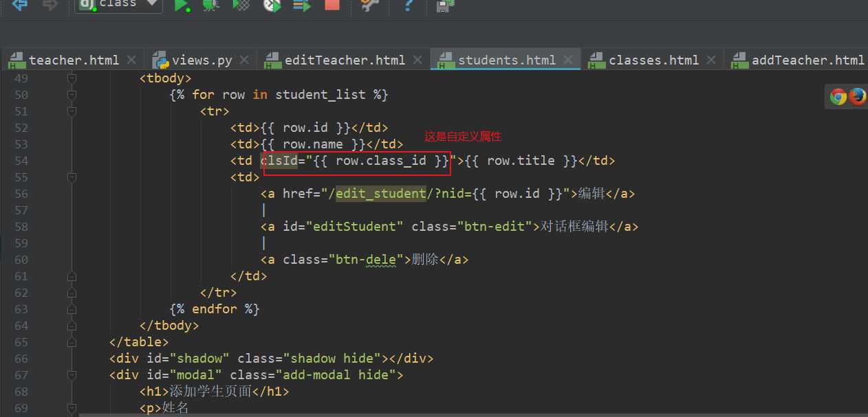Run the project with the green play icon
868x417 pixels.
[182, 5]
